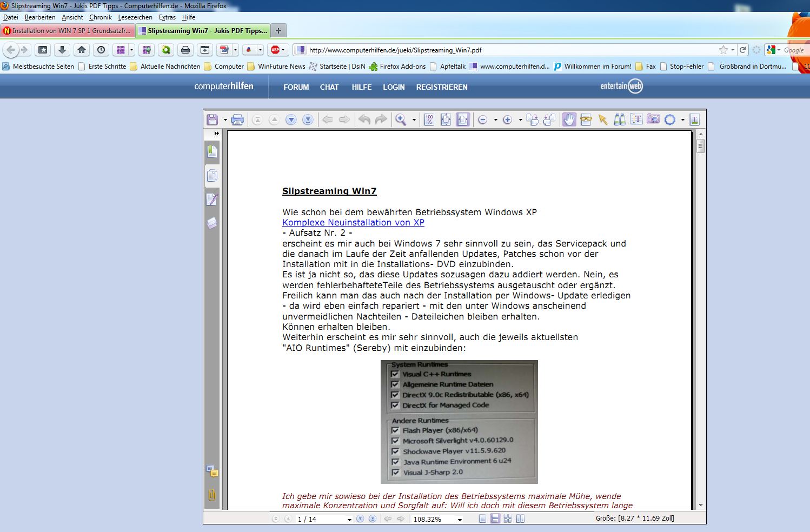Screen dimensions: 810x532
Task: Click REGISTRIEREN in the site navigation
Action: pyautogui.click(x=442, y=87)
